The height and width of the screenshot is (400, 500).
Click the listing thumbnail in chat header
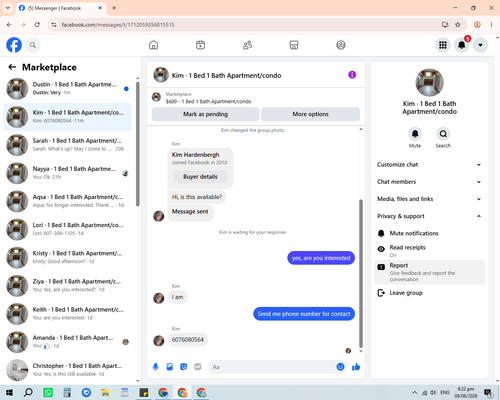(156, 97)
